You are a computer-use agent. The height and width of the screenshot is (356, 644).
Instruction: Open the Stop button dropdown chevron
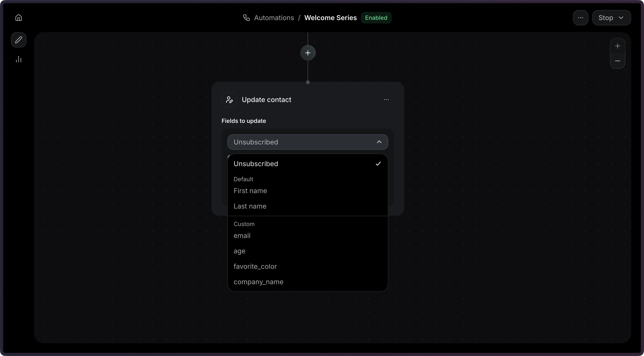[622, 18]
